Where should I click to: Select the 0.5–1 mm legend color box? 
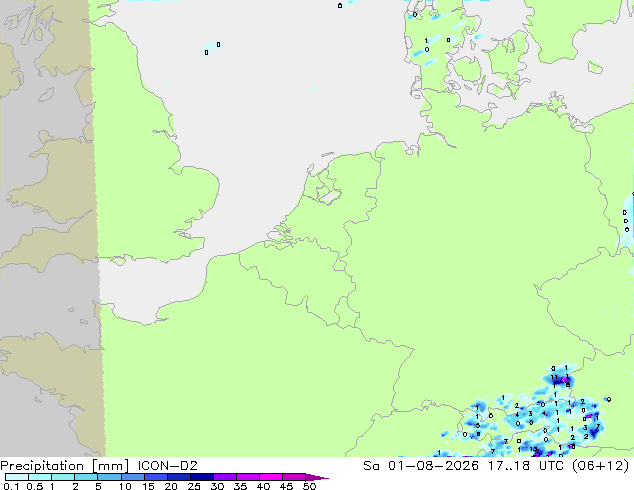click(40, 477)
